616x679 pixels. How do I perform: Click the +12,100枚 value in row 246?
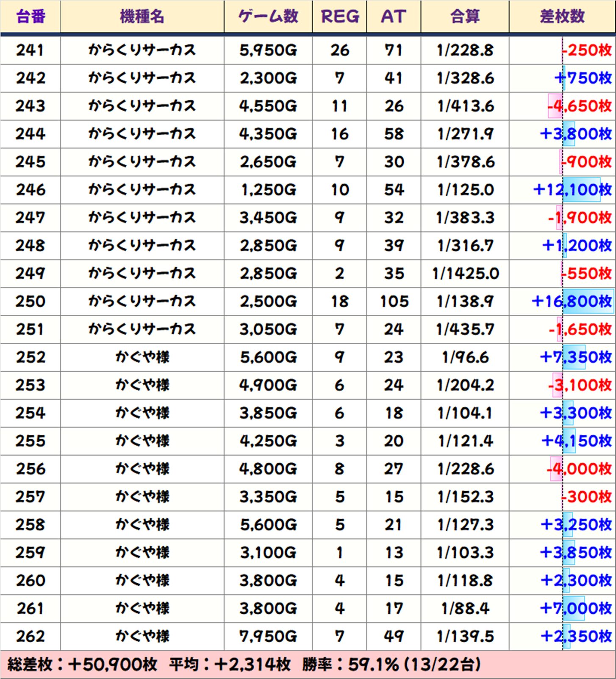coord(572,189)
